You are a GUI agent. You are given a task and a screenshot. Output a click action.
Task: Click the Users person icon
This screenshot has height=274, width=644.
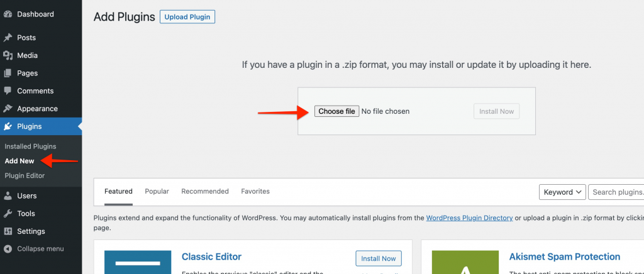pyautogui.click(x=8, y=195)
